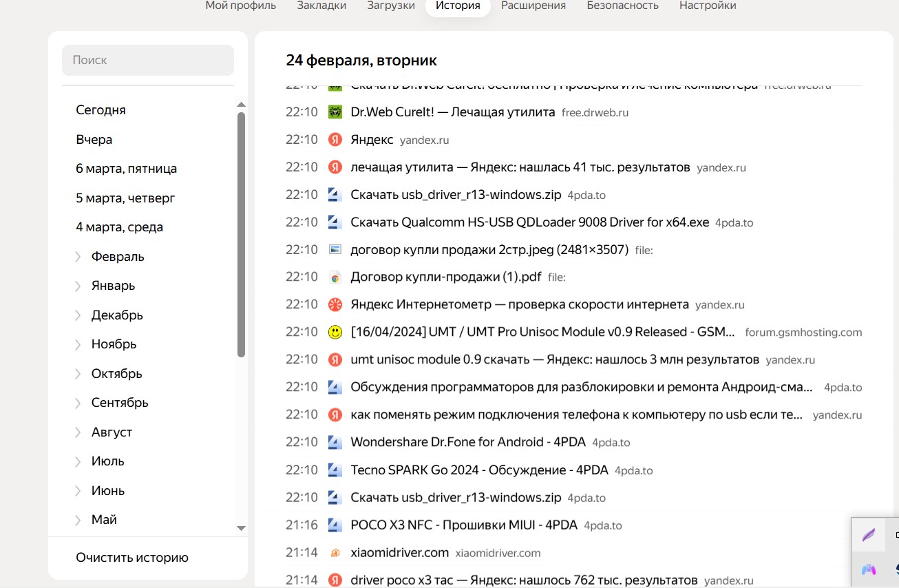Viewport: 899px width, 588px height.
Task: Click the Очистить историю button
Action: coord(132,557)
